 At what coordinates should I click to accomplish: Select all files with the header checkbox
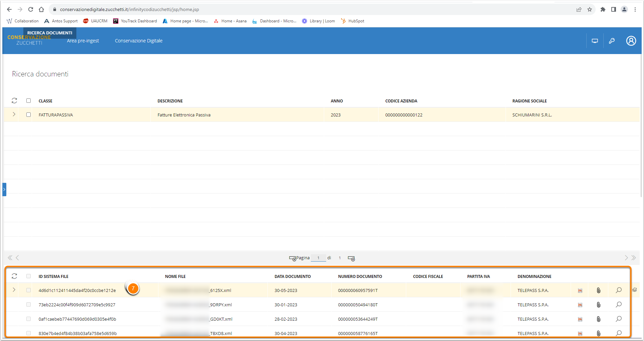(x=28, y=276)
